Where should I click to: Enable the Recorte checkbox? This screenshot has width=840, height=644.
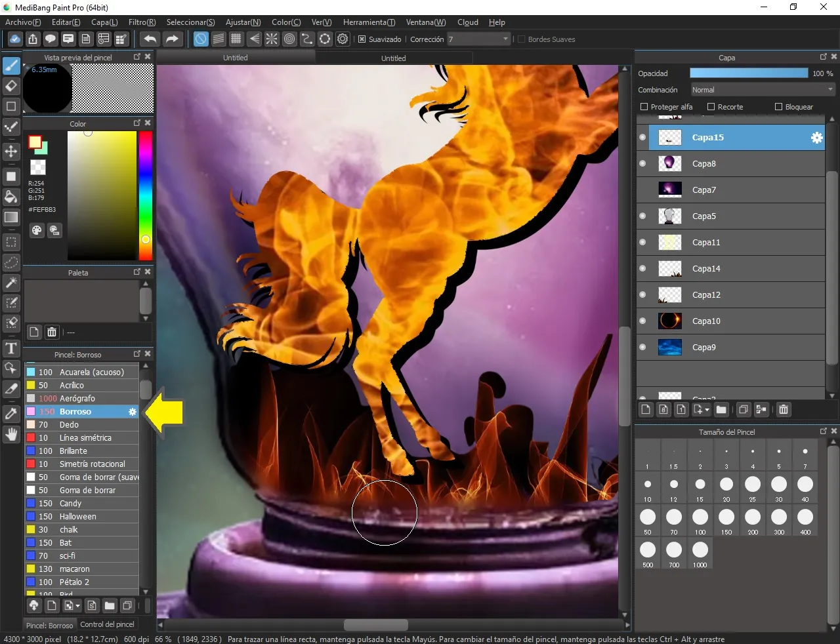pyautogui.click(x=711, y=107)
